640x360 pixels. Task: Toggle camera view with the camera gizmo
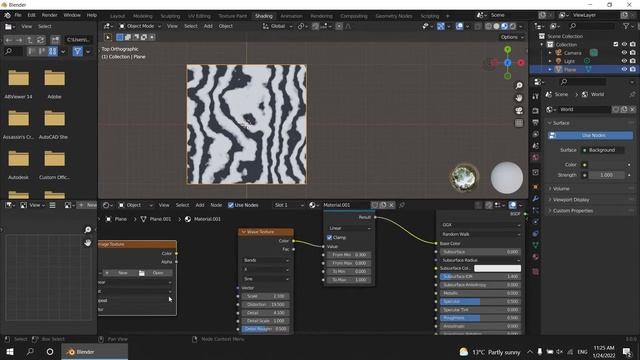pos(519,111)
